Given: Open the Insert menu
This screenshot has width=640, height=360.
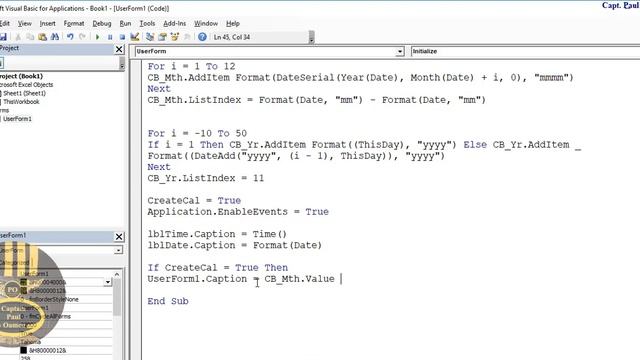Looking at the screenshot, I should 47,24.
